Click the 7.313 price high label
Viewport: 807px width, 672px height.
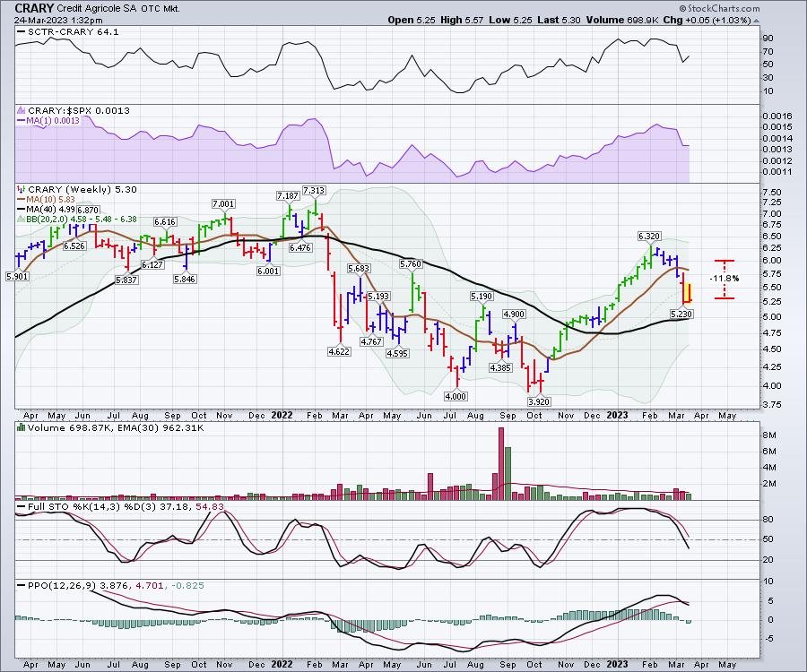click(314, 191)
